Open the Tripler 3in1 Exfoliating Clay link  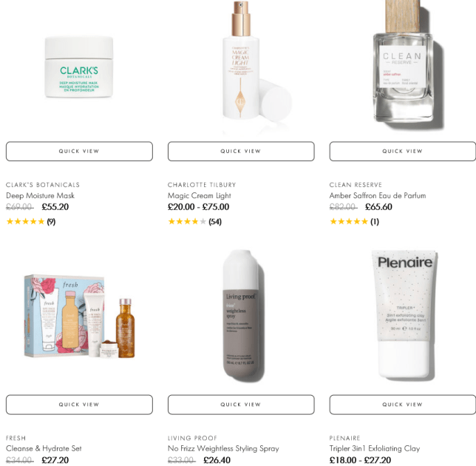(x=375, y=449)
